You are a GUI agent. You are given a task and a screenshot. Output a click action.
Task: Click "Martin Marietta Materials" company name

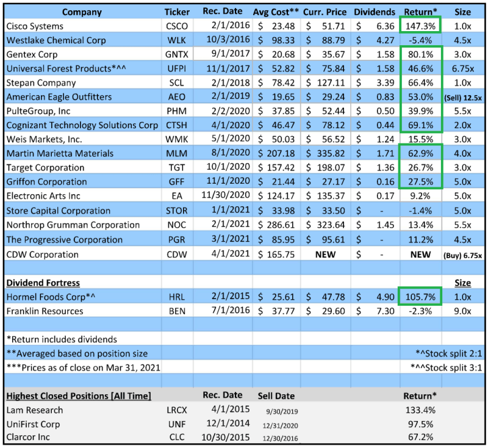tap(60, 153)
